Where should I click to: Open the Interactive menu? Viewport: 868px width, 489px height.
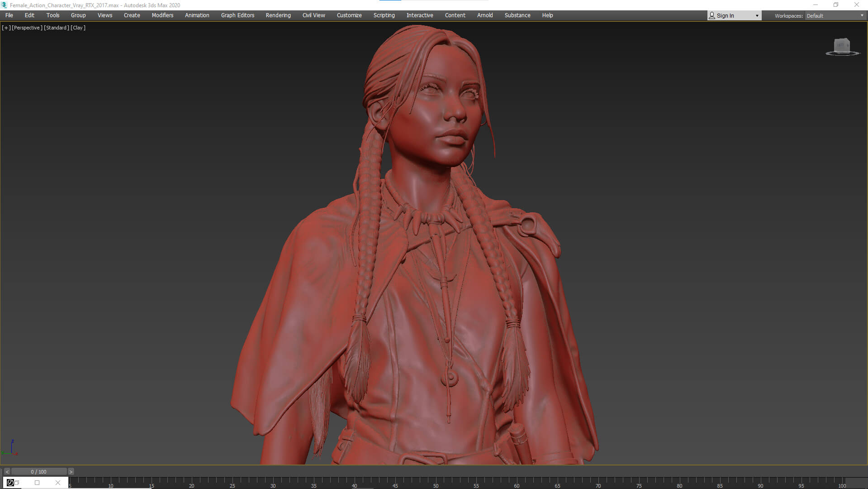tap(420, 15)
